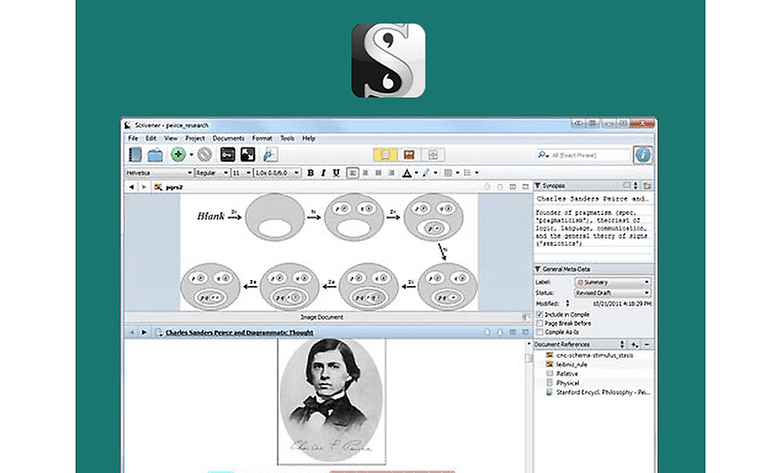782x473 pixels.
Task: Open the Keywords key icon
Action: pyautogui.click(x=227, y=155)
